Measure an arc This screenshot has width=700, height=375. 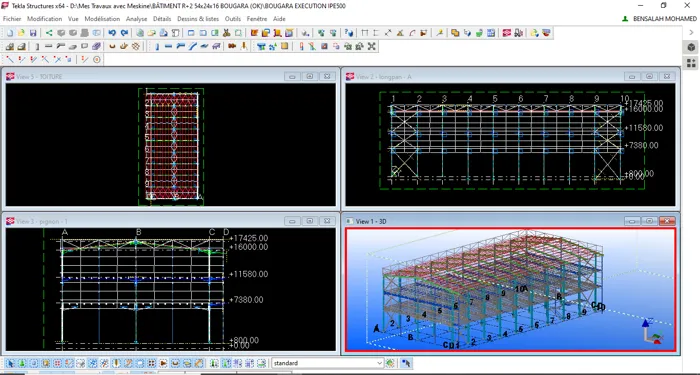tap(412, 33)
